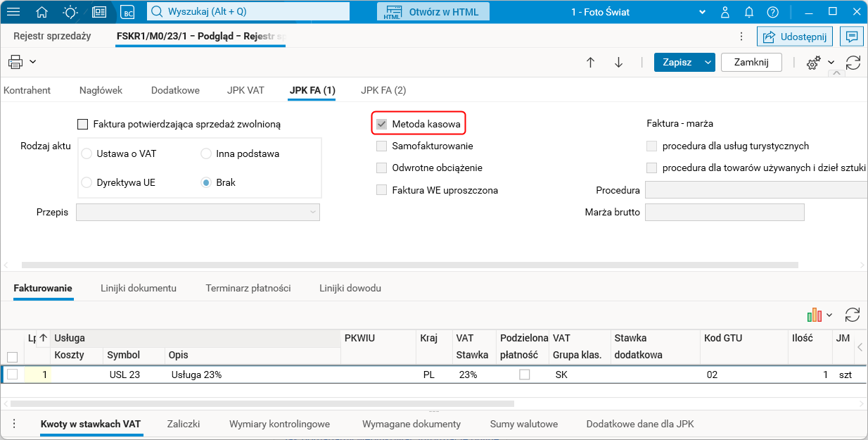Click the printer icon
868x440 pixels.
pyautogui.click(x=15, y=62)
